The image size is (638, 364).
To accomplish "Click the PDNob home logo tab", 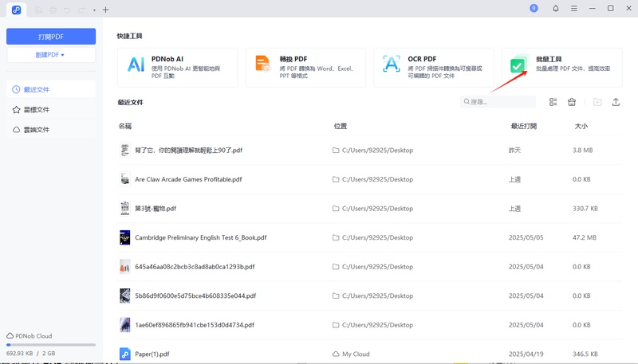I will point(16,9).
